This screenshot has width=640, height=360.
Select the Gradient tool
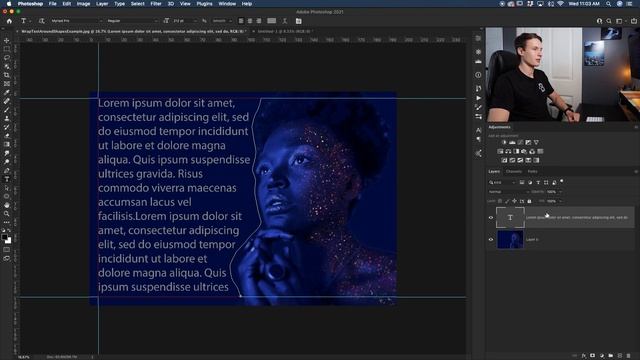tap(7, 144)
